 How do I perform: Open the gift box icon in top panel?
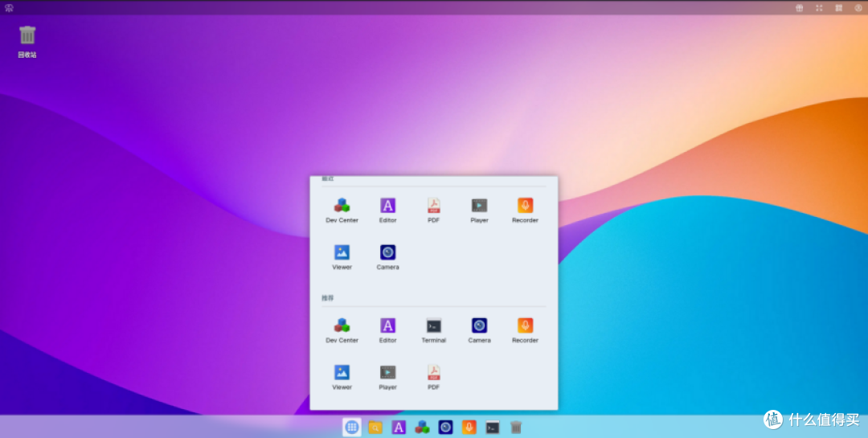click(800, 8)
